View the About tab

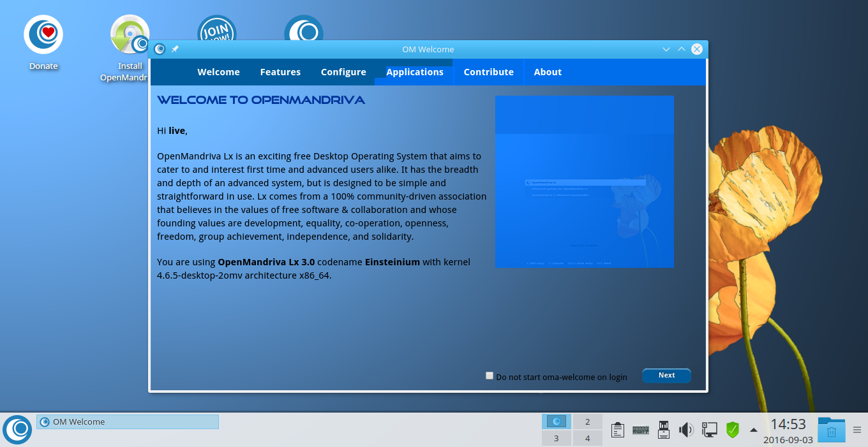(x=548, y=72)
